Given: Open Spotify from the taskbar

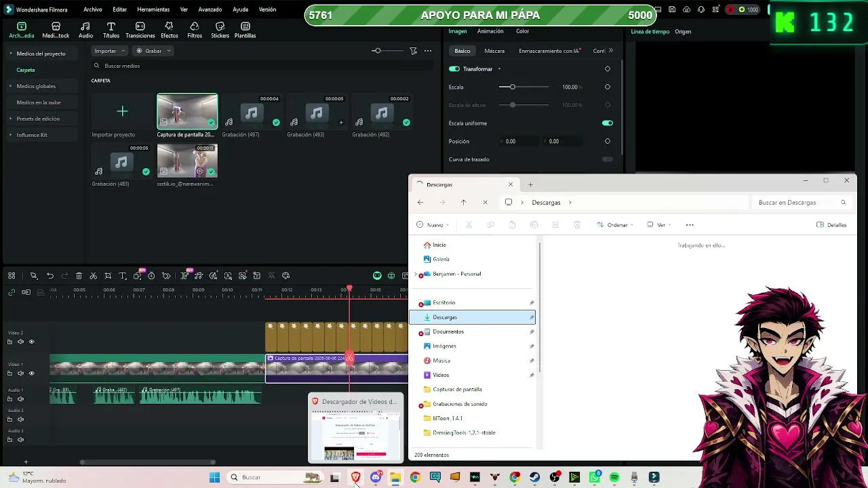Looking at the screenshot, I should [x=614, y=477].
